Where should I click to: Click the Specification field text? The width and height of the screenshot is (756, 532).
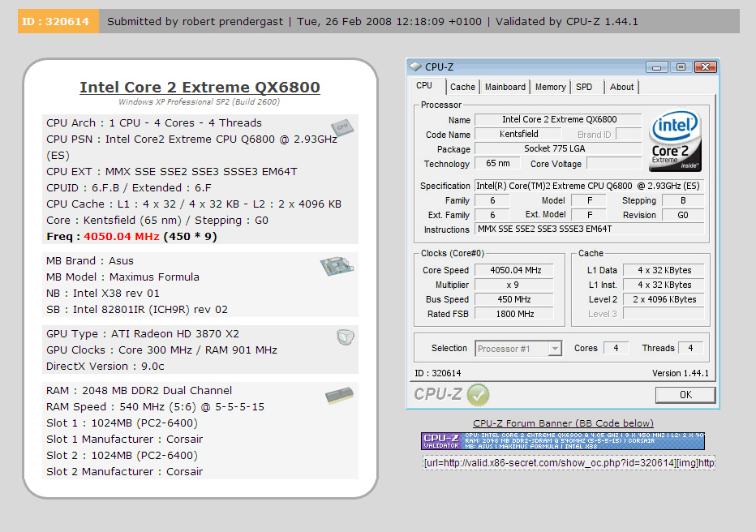(589, 186)
